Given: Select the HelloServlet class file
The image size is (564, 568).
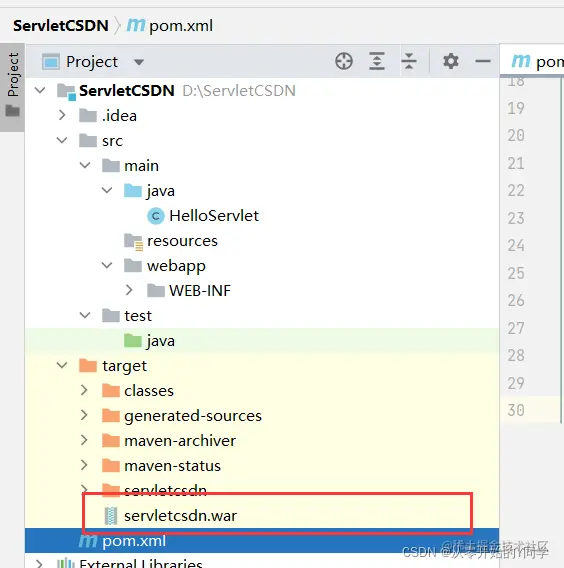Looking at the screenshot, I should (214, 216).
